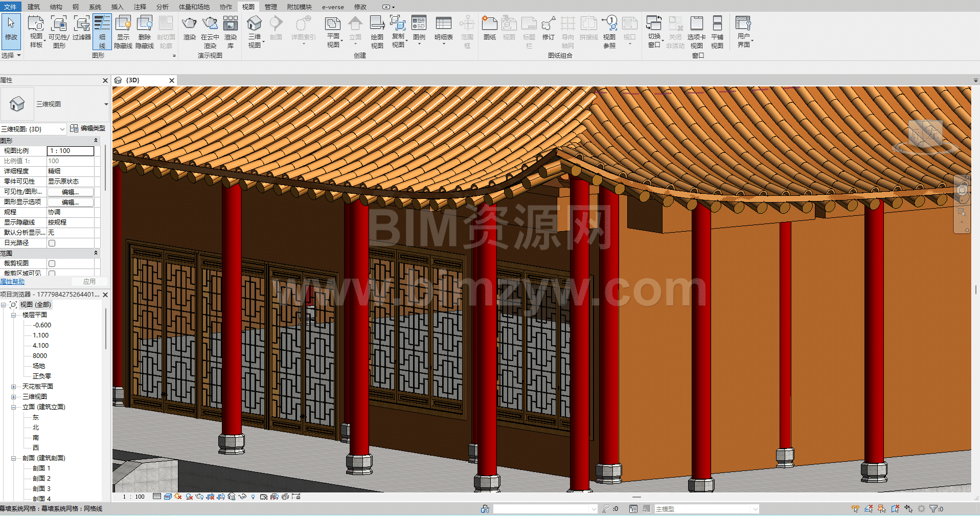Open 渲染库 render gallery

click(x=231, y=32)
